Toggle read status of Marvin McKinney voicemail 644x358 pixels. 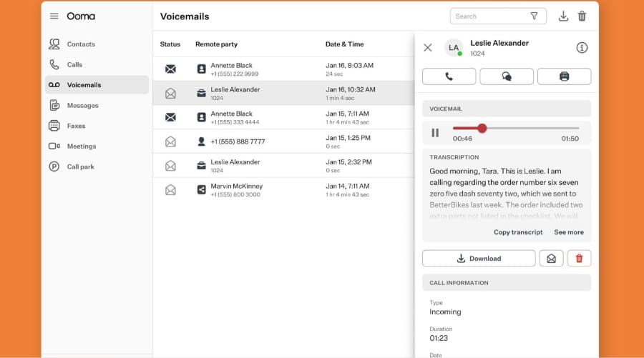170,190
